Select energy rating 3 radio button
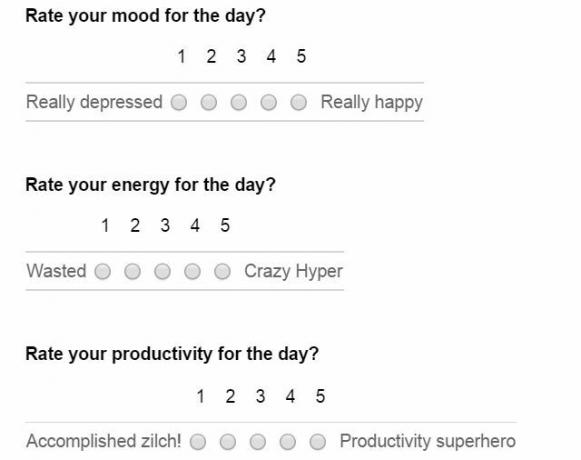Image resolution: width=581 pixels, height=460 pixels. click(162, 271)
